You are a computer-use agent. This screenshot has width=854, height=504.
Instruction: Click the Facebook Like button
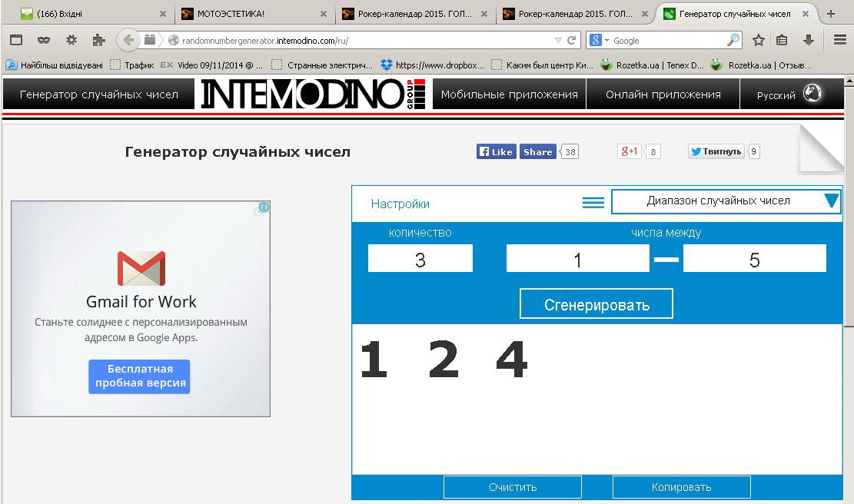496,151
